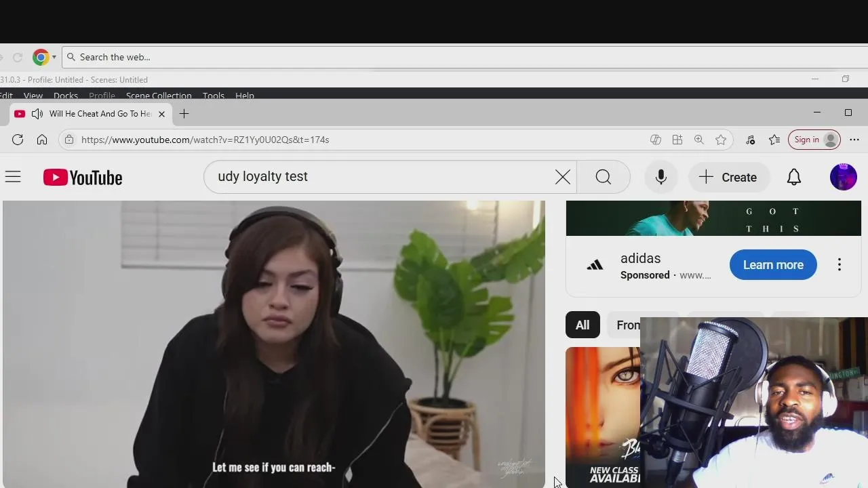The height and width of the screenshot is (488, 868).
Task: Run search with the magnifier button
Action: click(x=604, y=177)
